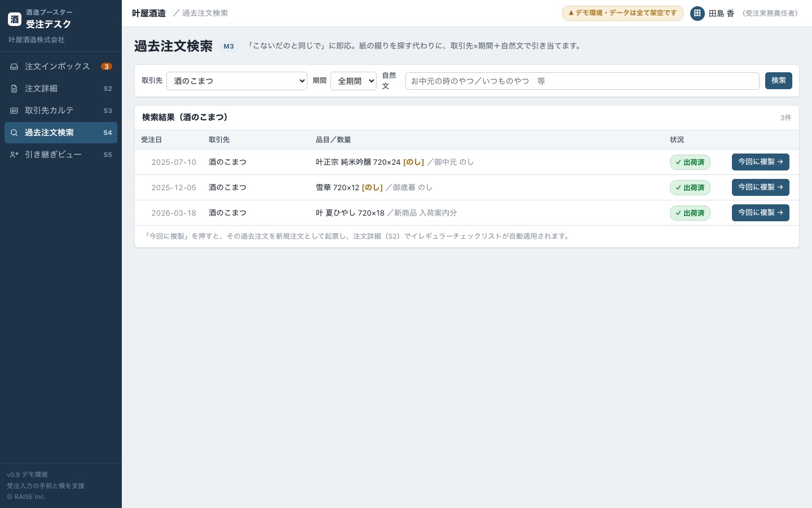Image resolution: width=812 pixels, height=508 pixels.
Task: Click item 叶 夏ひやし 720×18
Action: pyautogui.click(x=350, y=213)
